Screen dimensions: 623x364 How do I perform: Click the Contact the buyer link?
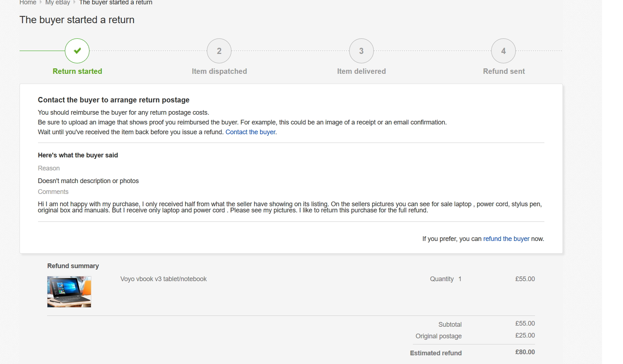point(250,132)
